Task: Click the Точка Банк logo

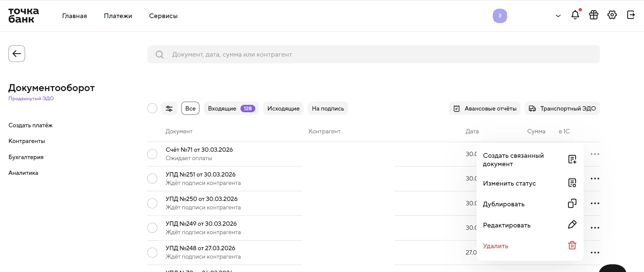Action: (x=23, y=15)
